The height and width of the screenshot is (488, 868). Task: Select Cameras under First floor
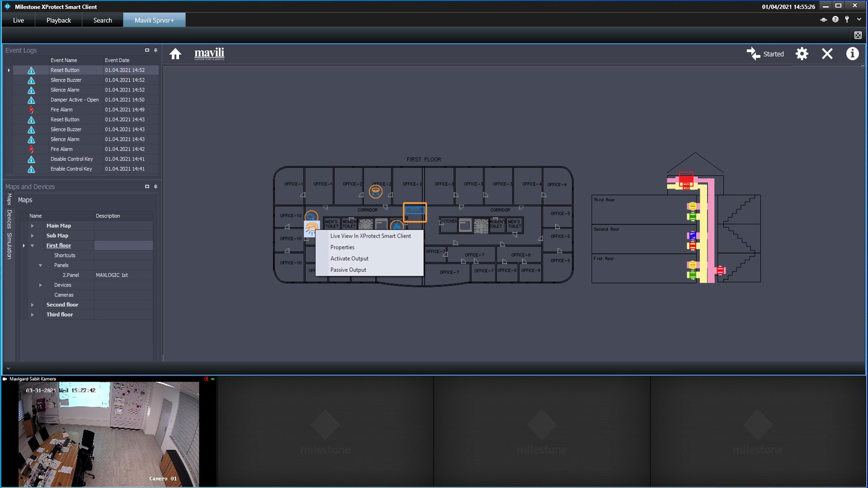[x=64, y=295]
